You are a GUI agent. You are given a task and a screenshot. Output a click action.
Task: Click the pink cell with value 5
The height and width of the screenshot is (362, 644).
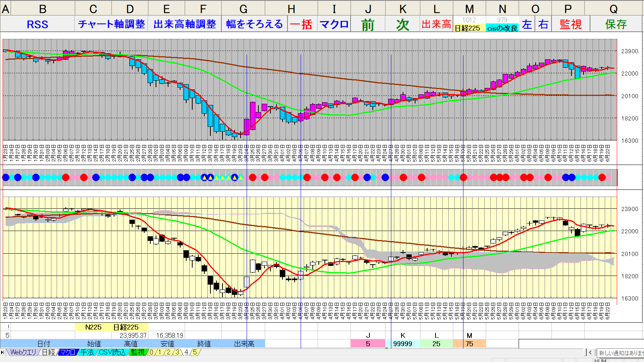[368, 344]
